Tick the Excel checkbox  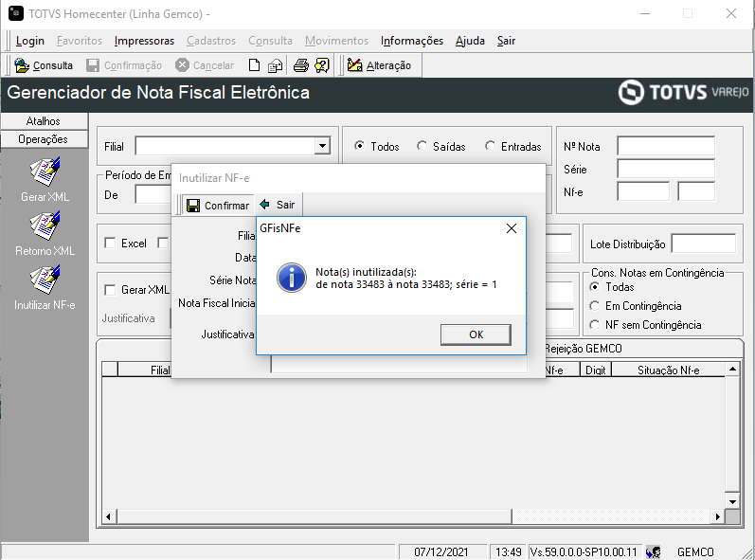(x=110, y=244)
